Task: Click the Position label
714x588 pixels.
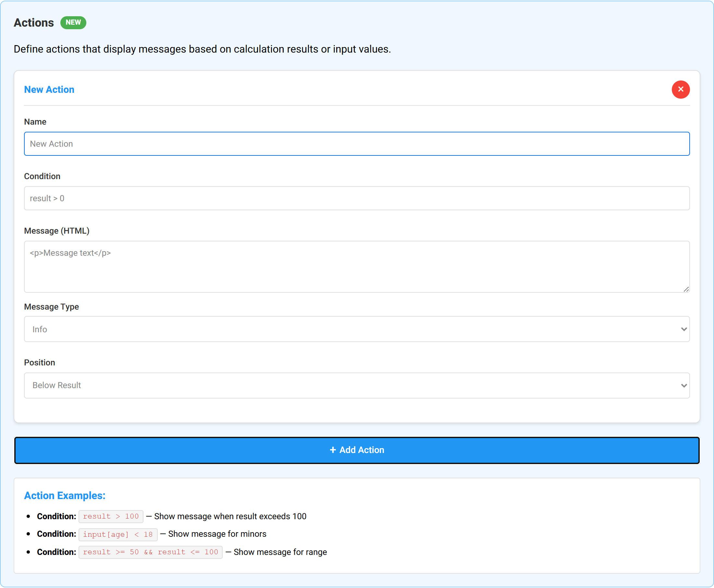Action: tap(39, 363)
